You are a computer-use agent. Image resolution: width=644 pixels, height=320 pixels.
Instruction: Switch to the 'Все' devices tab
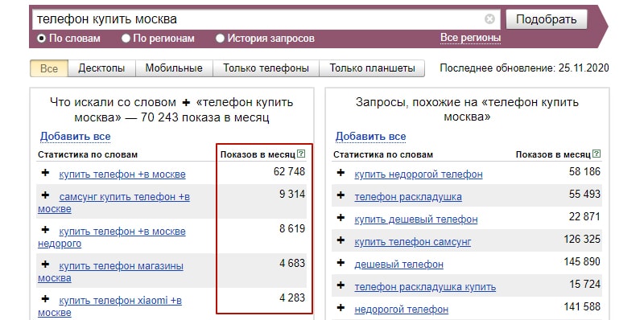49,68
